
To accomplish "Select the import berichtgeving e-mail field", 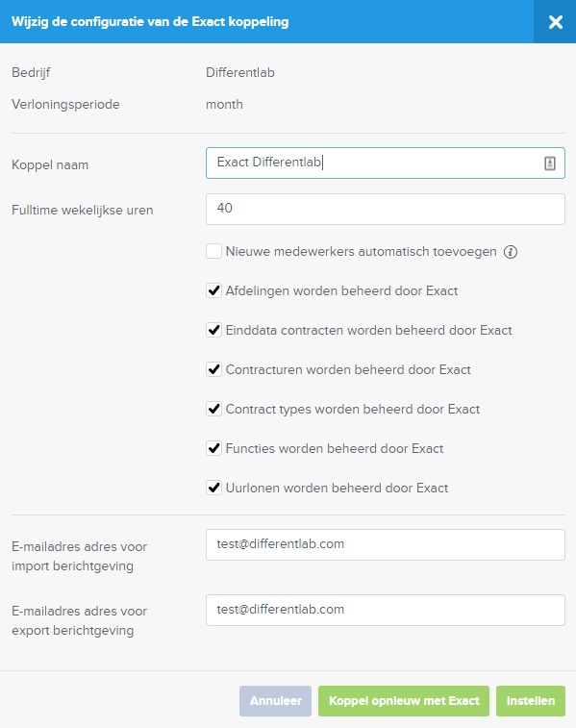I will point(386,544).
